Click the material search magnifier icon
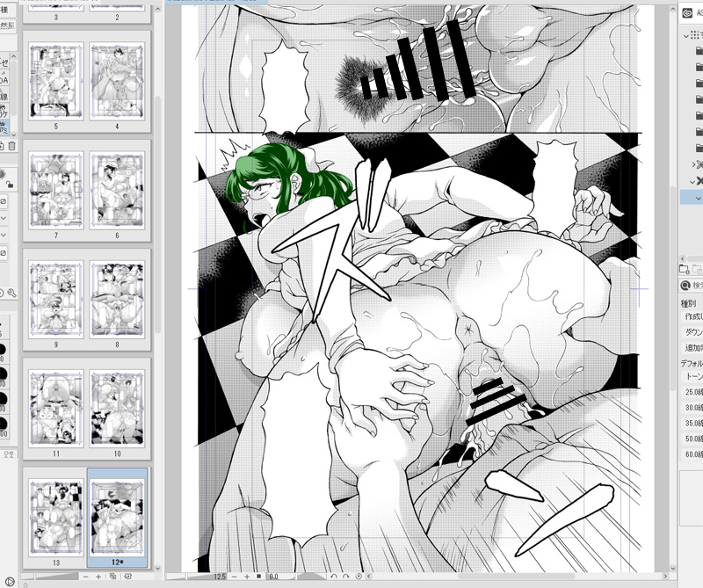The height and width of the screenshot is (588, 703). coord(685,286)
